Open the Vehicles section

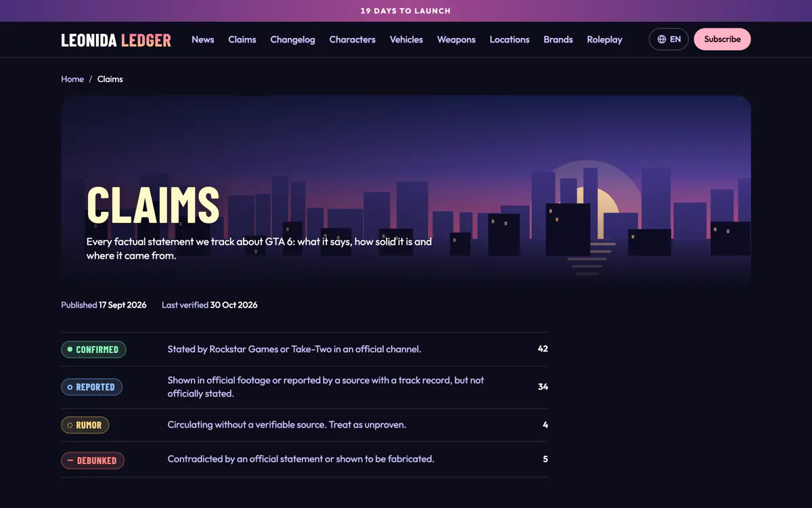coord(406,39)
